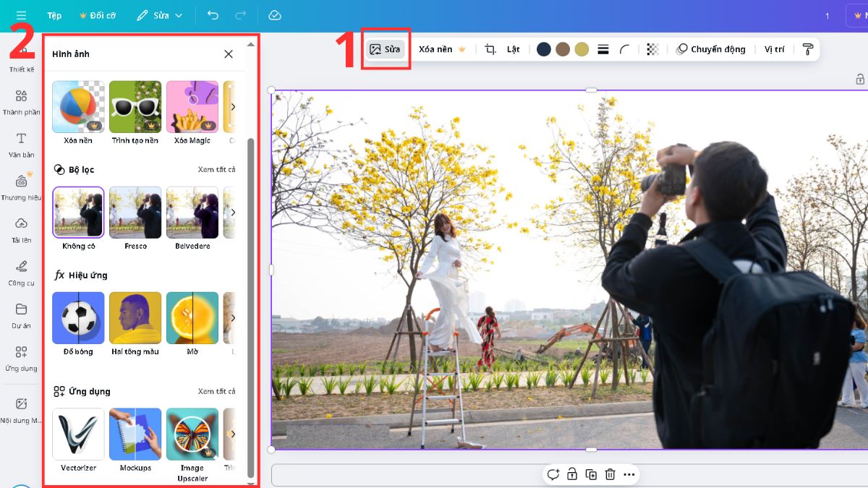Open the Thành phần elements sidebar tab
The width and height of the screenshot is (868, 488).
[x=21, y=103]
